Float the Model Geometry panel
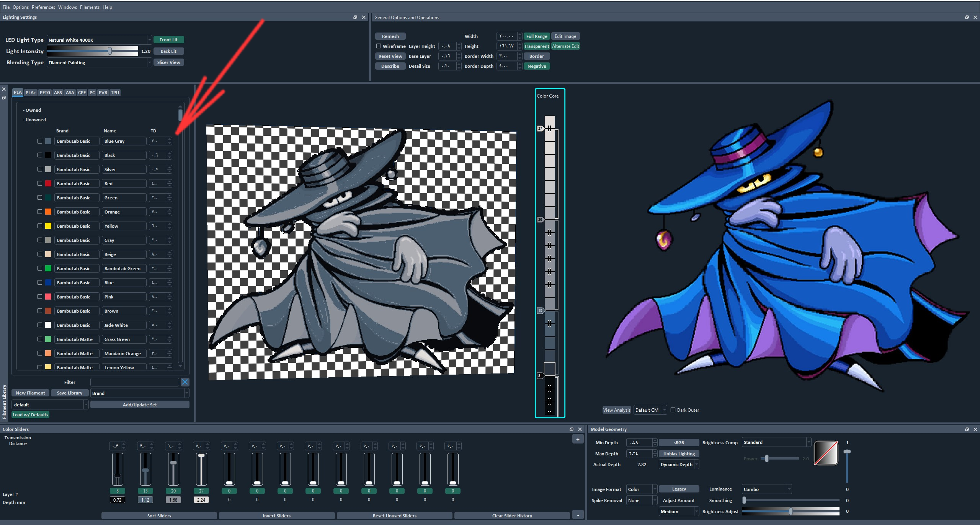The height and width of the screenshot is (525, 980). click(x=967, y=429)
